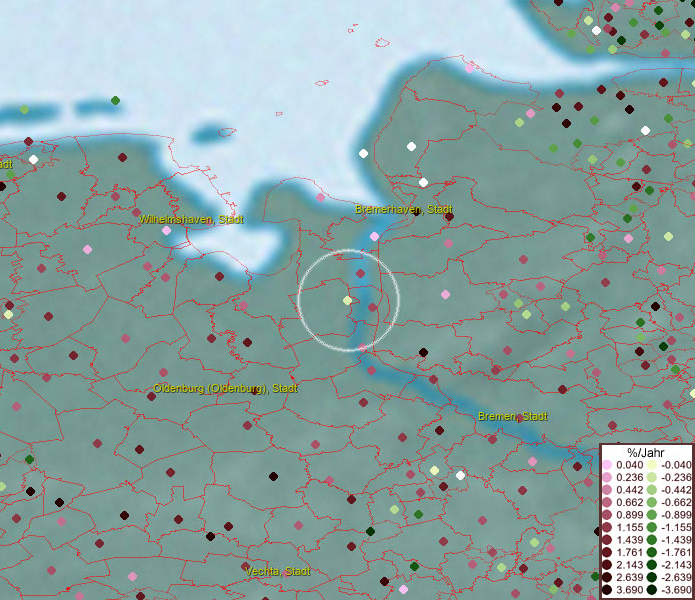Select the 1.155 legend color swatch
This screenshot has width=695, height=600.
(607, 528)
